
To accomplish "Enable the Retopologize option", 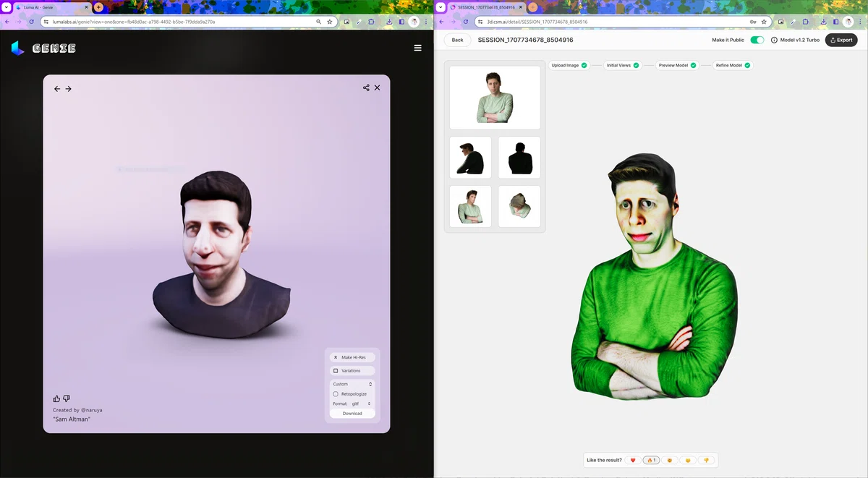I will (x=336, y=394).
